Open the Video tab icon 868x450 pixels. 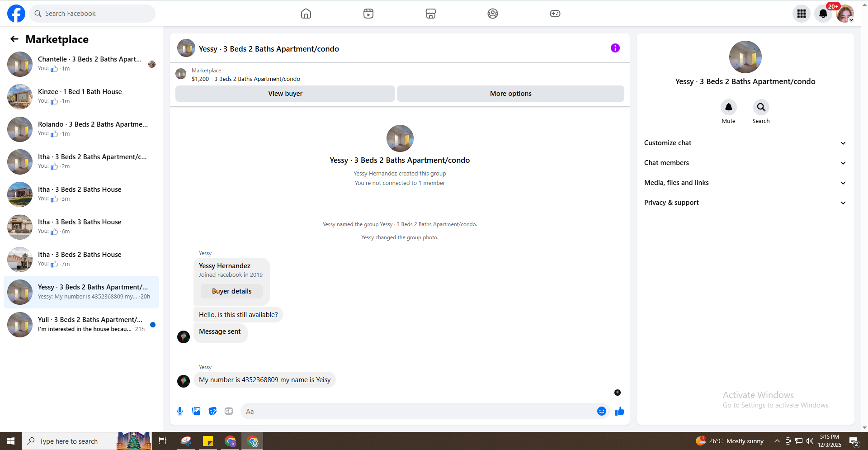pyautogui.click(x=368, y=14)
